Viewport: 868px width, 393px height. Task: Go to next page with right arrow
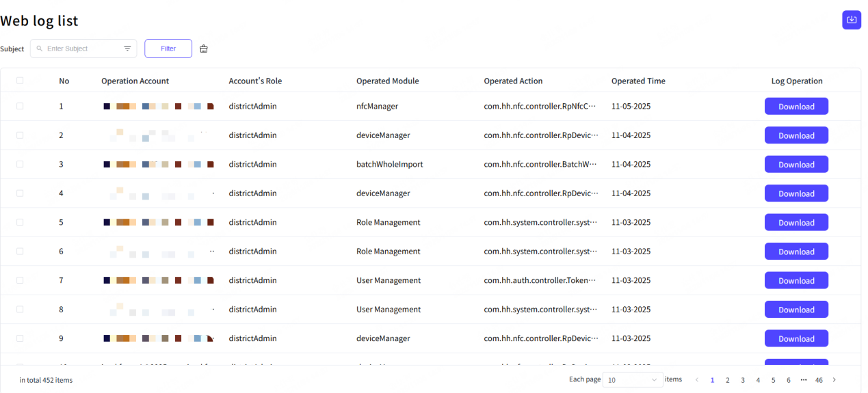[834, 380]
